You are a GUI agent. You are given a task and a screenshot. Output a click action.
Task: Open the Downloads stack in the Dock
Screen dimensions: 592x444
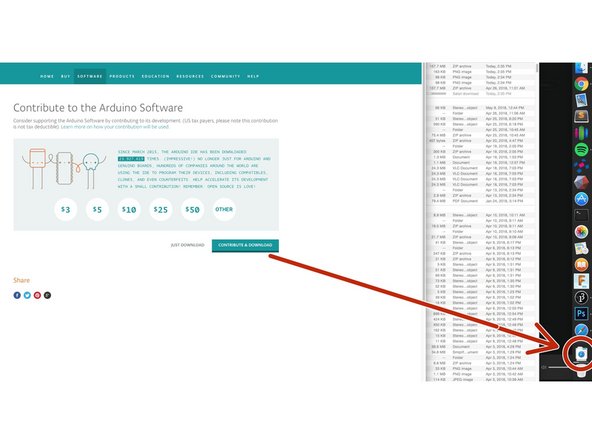click(x=581, y=354)
